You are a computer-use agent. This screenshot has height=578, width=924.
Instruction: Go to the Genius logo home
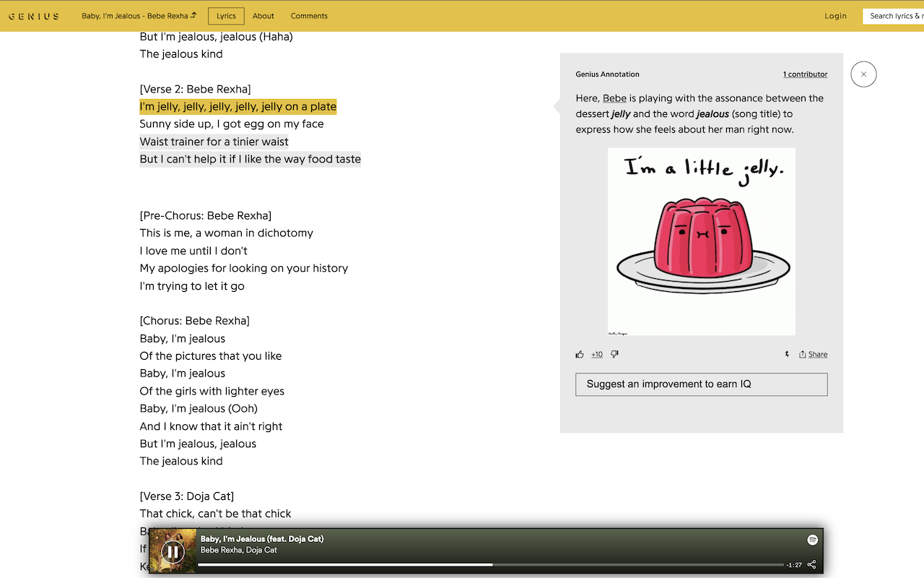click(x=34, y=16)
